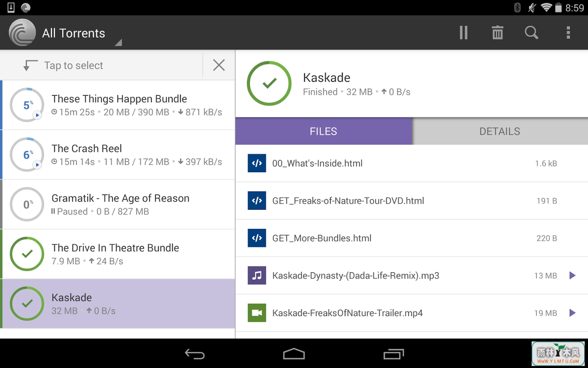Tap the Android home button
Viewport: 588px width, 368px height.
tap(294, 354)
